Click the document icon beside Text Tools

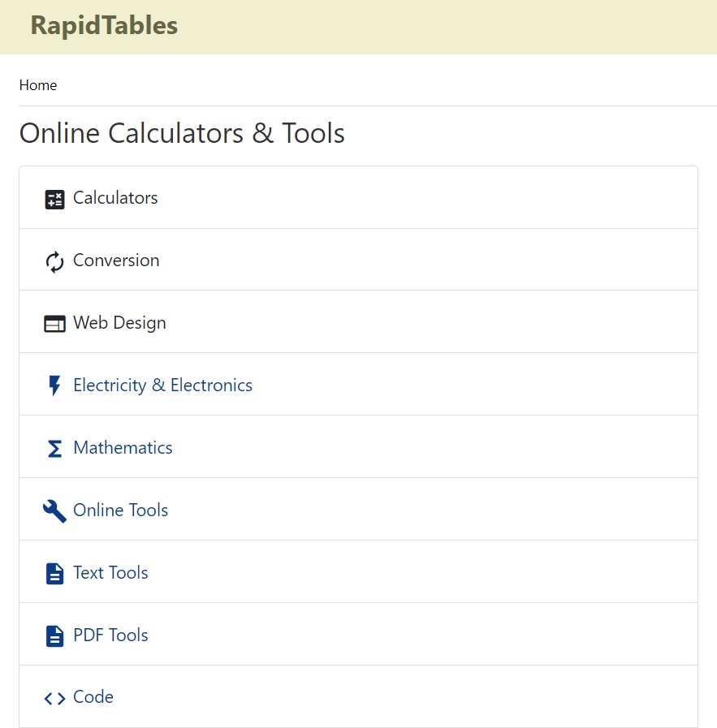(x=54, y=574)
